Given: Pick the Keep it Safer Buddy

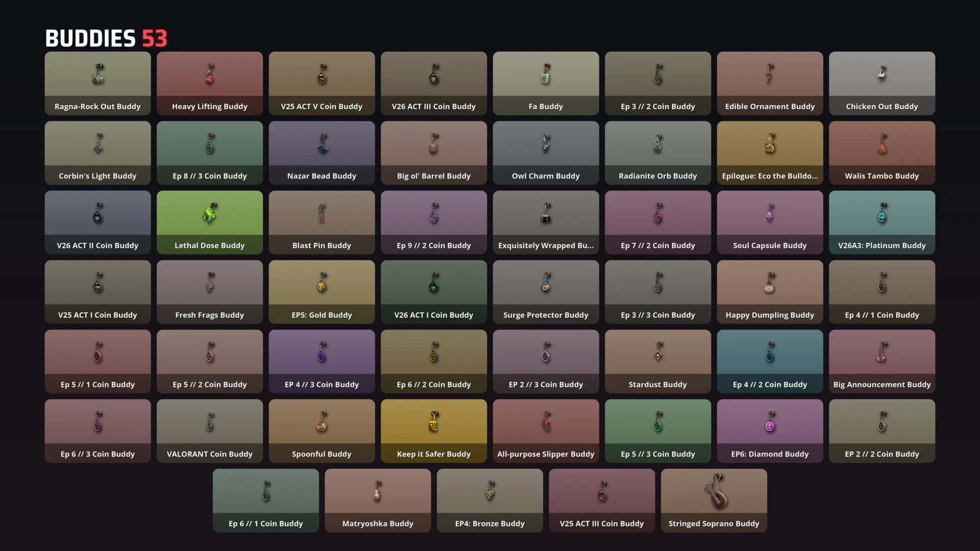Looking at the screenshot, I should click(434, 431).
